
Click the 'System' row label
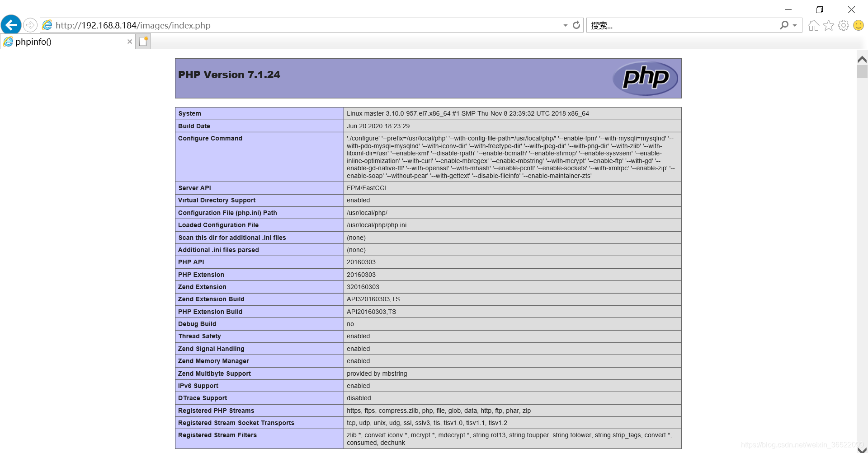pyautogui.click(x=189, y=113)
